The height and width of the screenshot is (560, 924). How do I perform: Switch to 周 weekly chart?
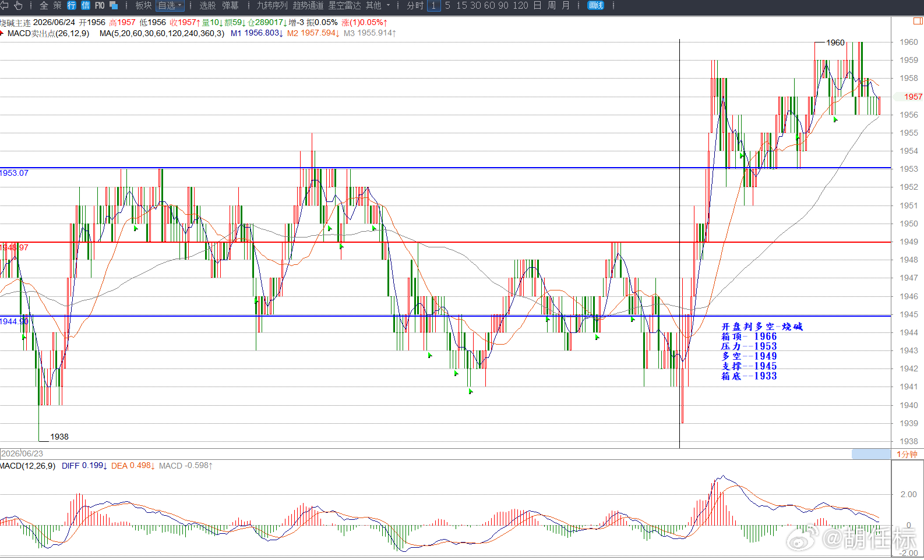(x=551, y=5)
